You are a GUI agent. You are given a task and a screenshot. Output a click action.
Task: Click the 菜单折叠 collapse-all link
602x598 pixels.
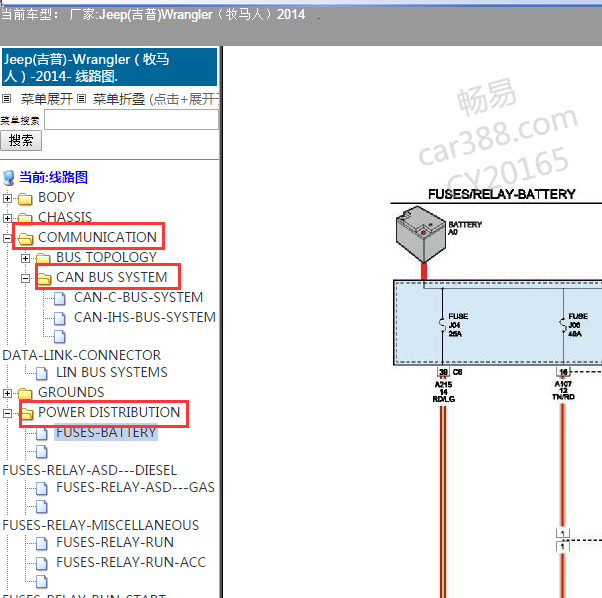pyautogui.click(x=119, y=99)
